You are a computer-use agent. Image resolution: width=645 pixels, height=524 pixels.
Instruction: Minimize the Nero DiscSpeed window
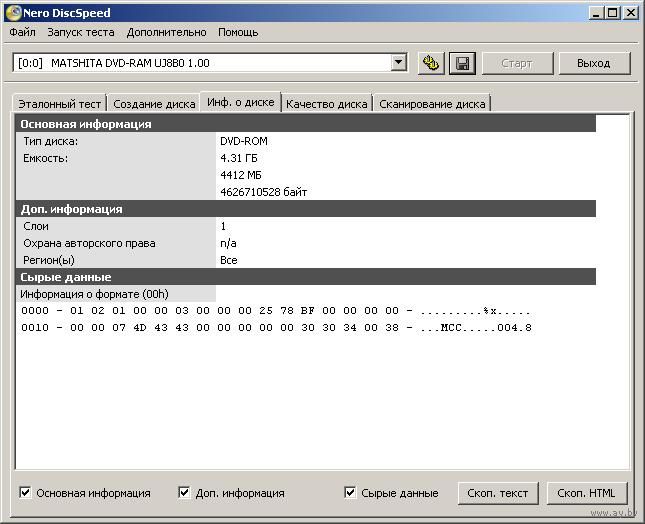pyautogui.click(x=596, y=13)
